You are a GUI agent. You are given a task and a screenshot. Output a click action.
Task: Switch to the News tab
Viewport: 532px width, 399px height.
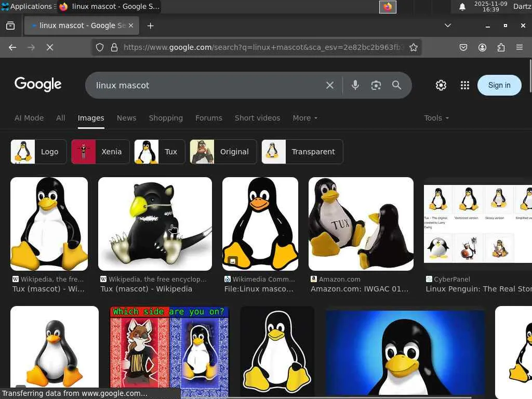coord(127,118)
